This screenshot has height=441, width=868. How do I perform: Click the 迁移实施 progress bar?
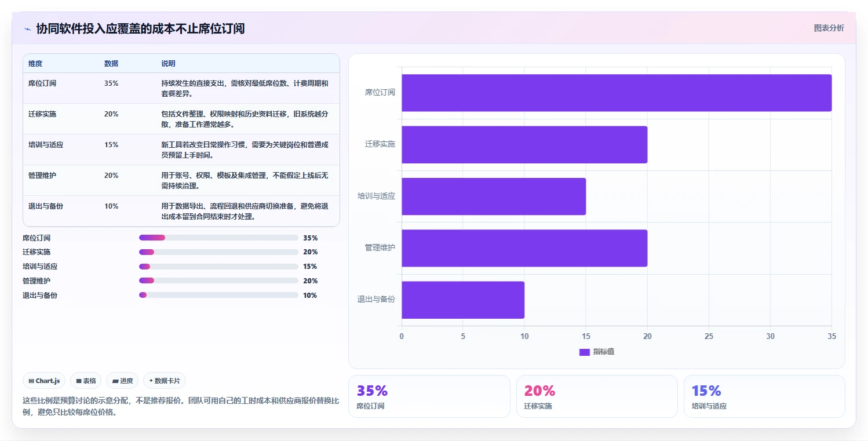point(218,252)
